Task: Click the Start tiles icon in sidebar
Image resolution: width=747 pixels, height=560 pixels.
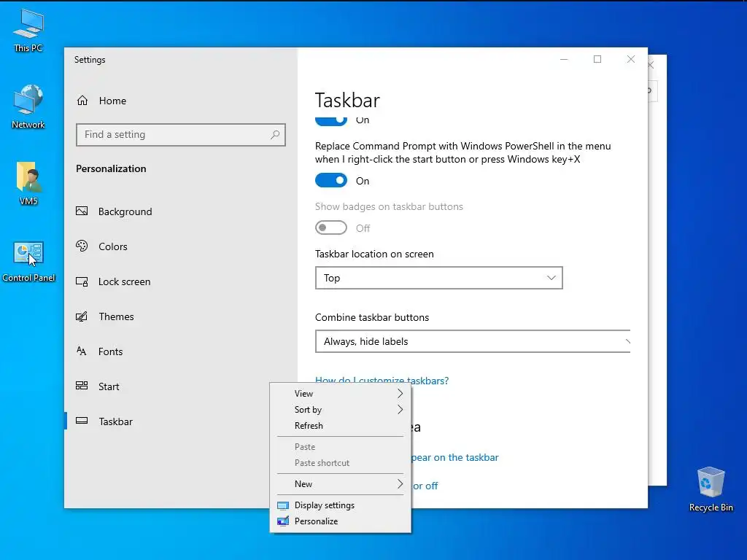Action: [82, 386]
